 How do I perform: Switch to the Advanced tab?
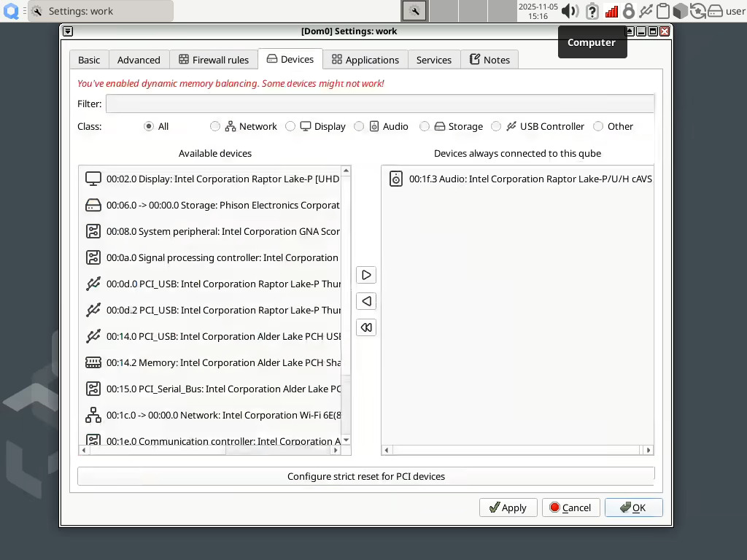pyautogui.click(x=139, y=60)
